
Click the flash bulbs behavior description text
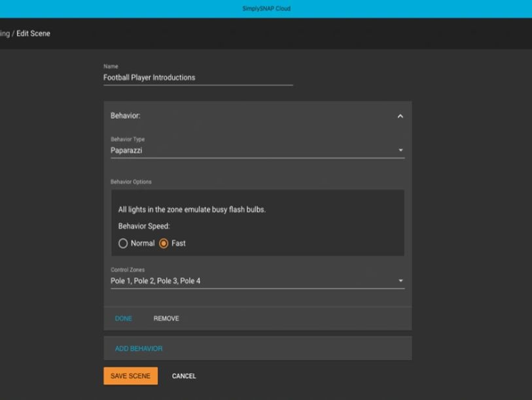tap(192, 210)
